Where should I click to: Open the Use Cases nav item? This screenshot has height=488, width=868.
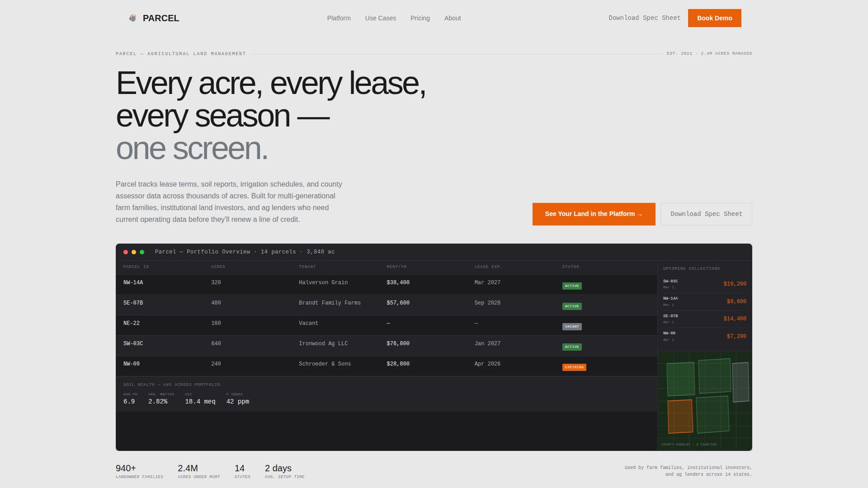[380, 18]
